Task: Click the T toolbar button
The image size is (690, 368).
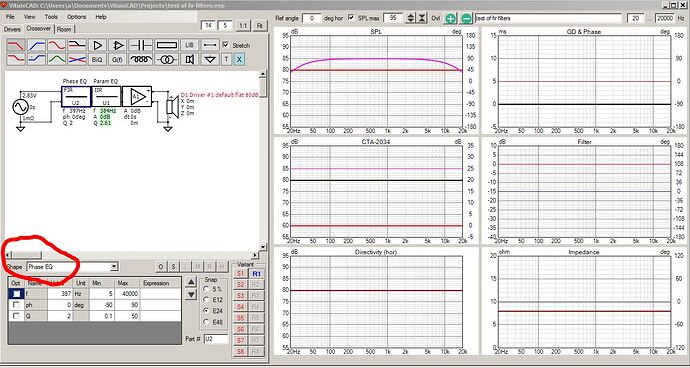Action: (x=226, y=59)
